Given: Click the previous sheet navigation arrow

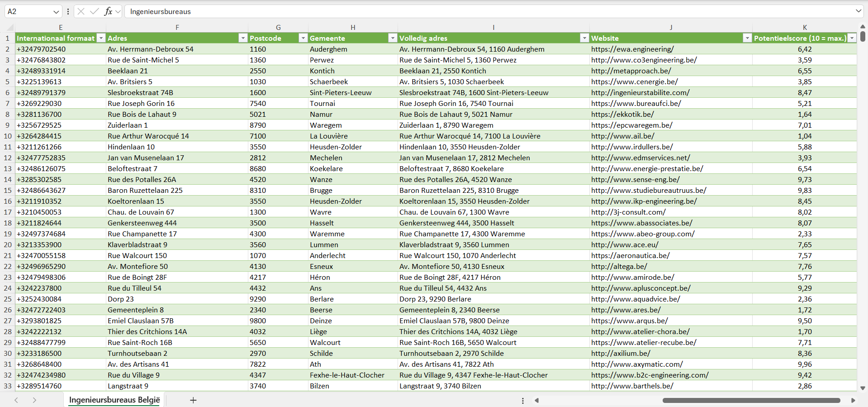Looking at the screenshot, I should [16, 400].
